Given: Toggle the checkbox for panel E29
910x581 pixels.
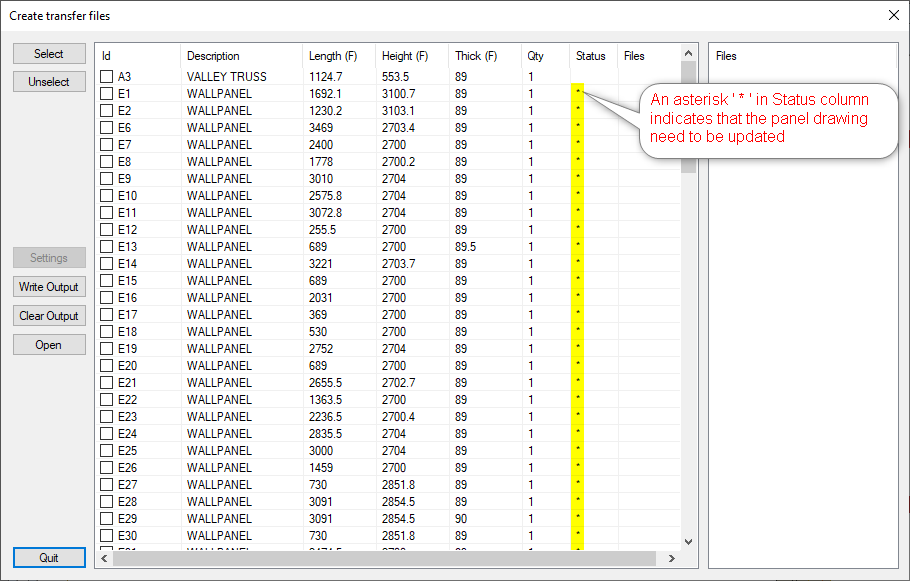Looking at the screenshot, I should 107,519.
